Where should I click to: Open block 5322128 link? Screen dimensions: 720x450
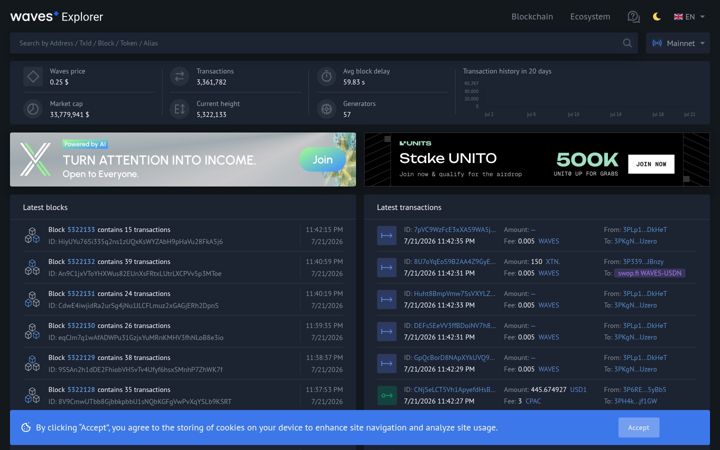(x=81, y=389)
